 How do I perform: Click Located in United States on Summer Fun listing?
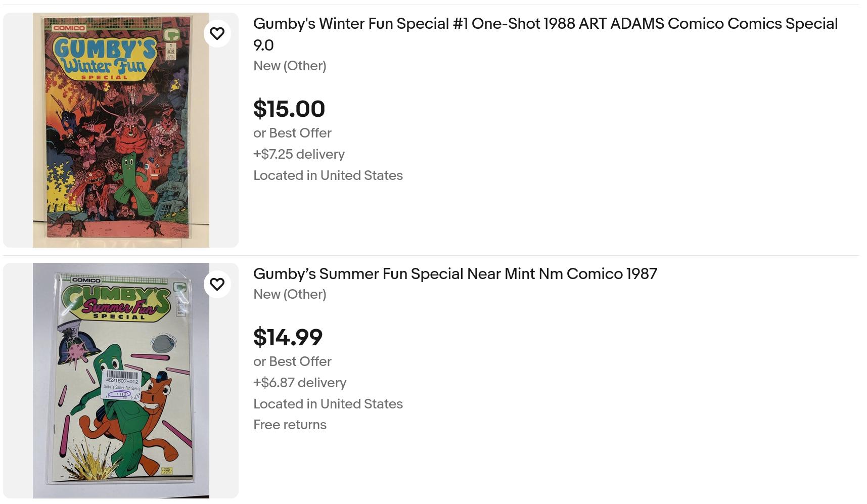pos(328,404)
